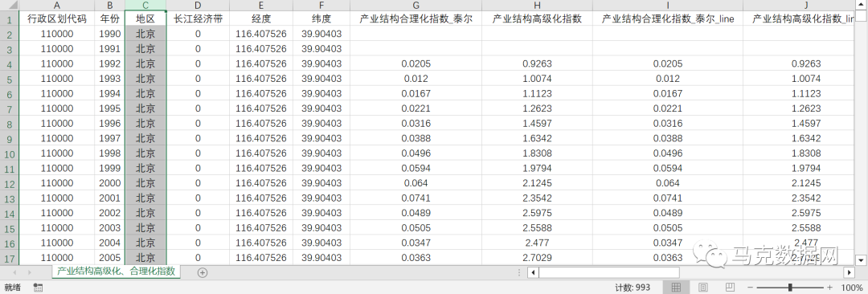Switch to Normal view icon
This screenshot has width=868, height=294.
[x=676, y=288]
